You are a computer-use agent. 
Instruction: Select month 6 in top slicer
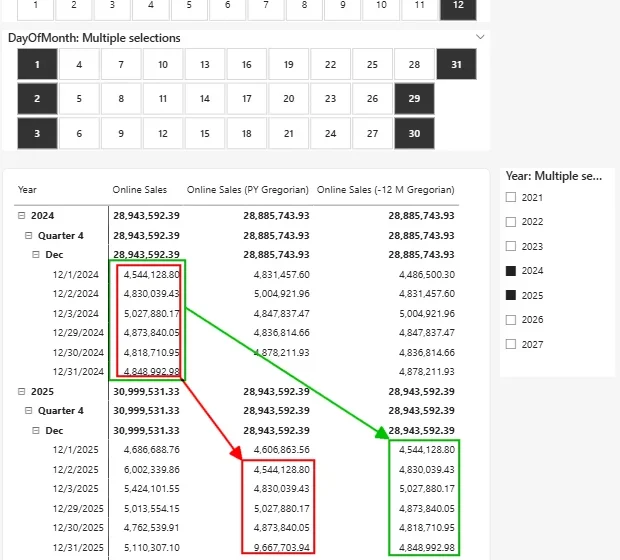(x=227, y=5)
